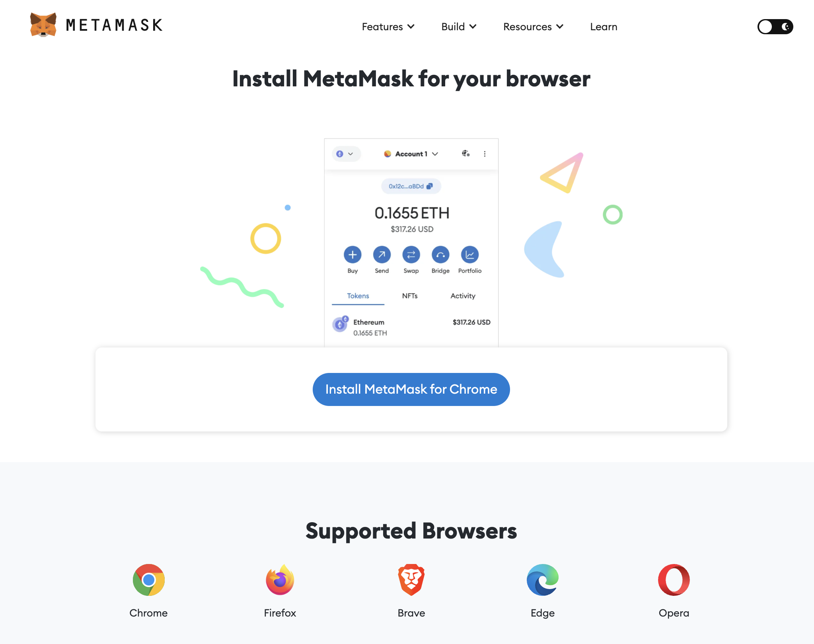This screenshot has width=814, height=644.
Task: Click the Bridge icon in wallet
Action: click(x=440, y=255)
